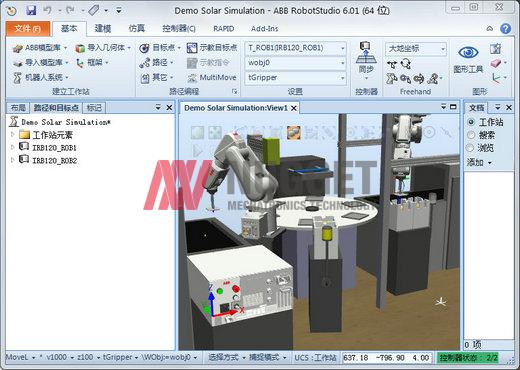This screenshot has width=520, height=370.
Task: Click the 导入几何体 import geometry icon
Action: tap(80, 48)
